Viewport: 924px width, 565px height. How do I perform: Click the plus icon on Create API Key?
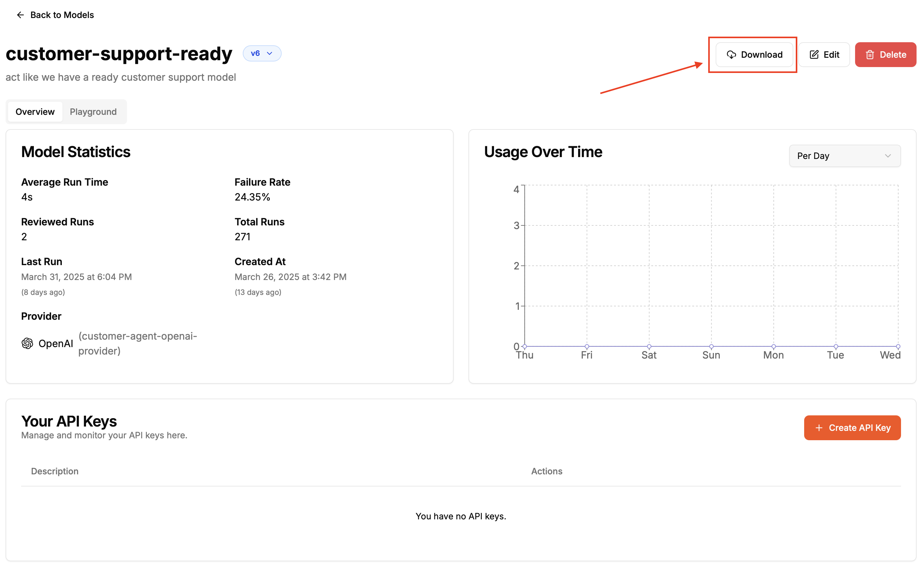point(819,428)
